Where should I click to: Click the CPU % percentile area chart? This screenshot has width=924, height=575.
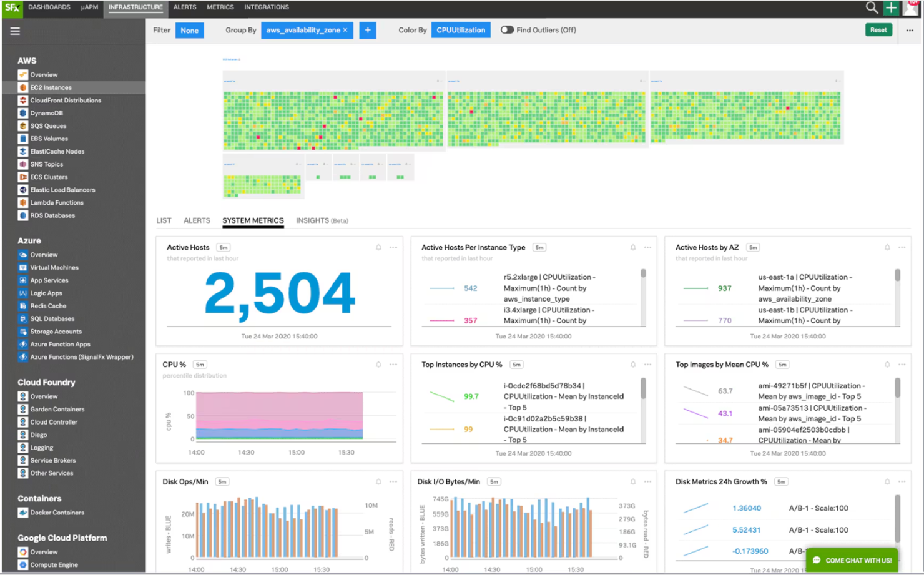(x=279, y=415)
